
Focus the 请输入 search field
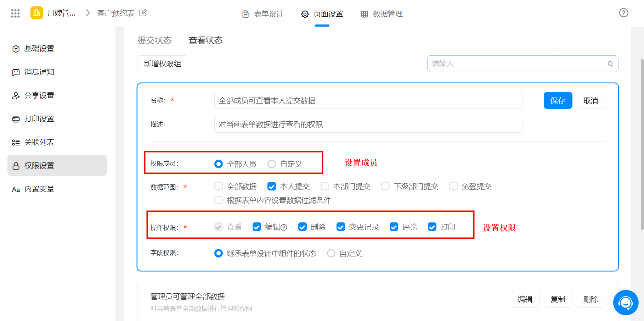pos(523,64)
